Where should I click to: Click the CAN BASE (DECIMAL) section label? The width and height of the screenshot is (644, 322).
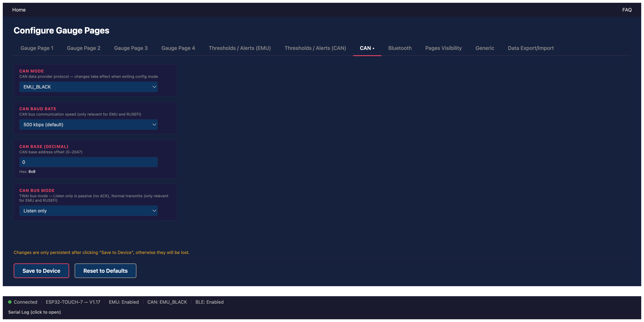tap(44, 146)
